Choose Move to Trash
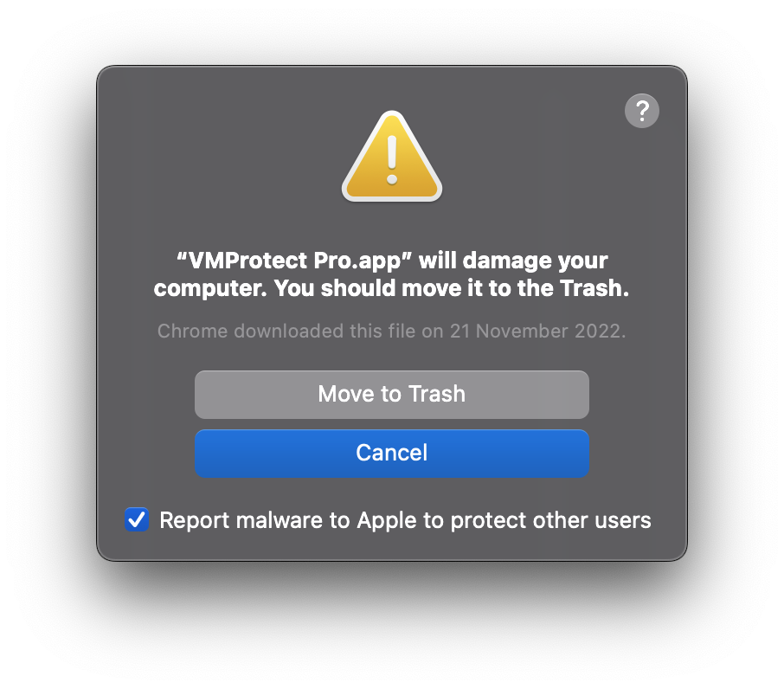Viewport: 784px width, 689px height. [391, 394]
